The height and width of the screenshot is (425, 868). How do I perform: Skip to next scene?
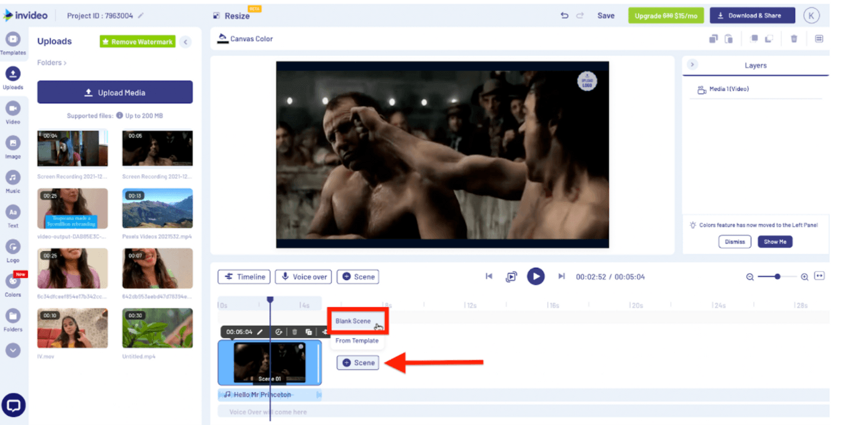point(562,276)
